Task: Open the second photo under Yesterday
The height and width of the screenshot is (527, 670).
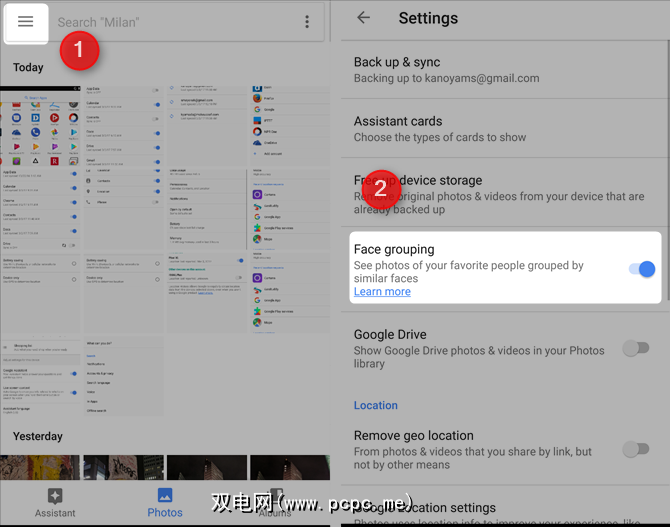Action: (x=123, y=467)
